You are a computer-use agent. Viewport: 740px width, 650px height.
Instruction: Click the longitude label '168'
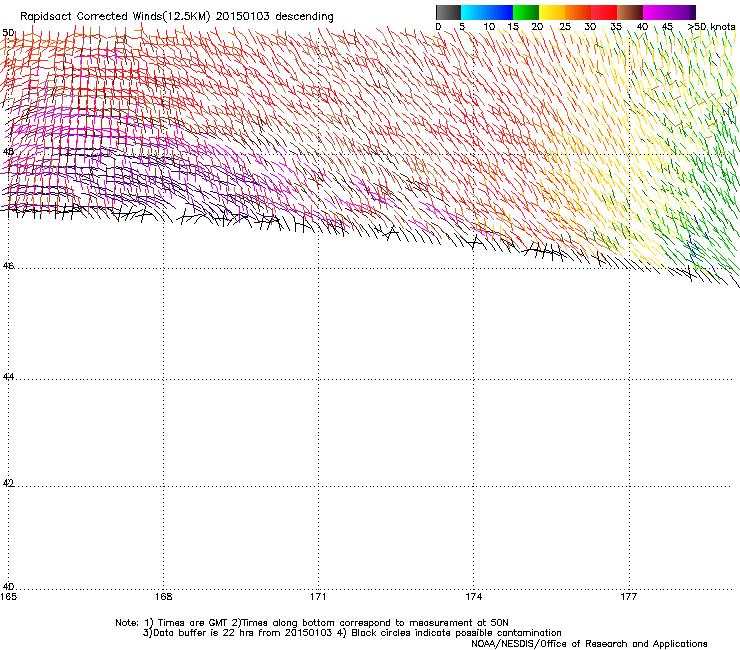[163, 597]
